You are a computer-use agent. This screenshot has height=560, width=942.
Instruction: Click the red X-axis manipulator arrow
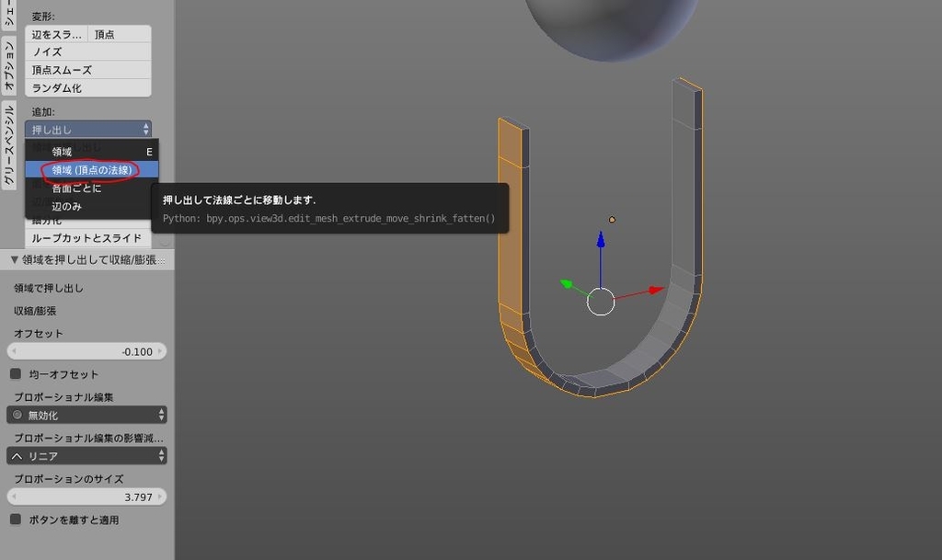coord(656,290)
